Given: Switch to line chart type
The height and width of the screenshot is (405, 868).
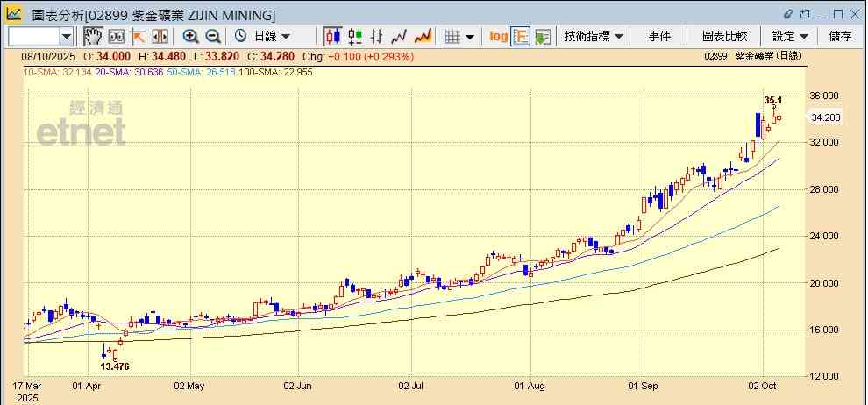Looking at the screenshot, I should (400, 36).
